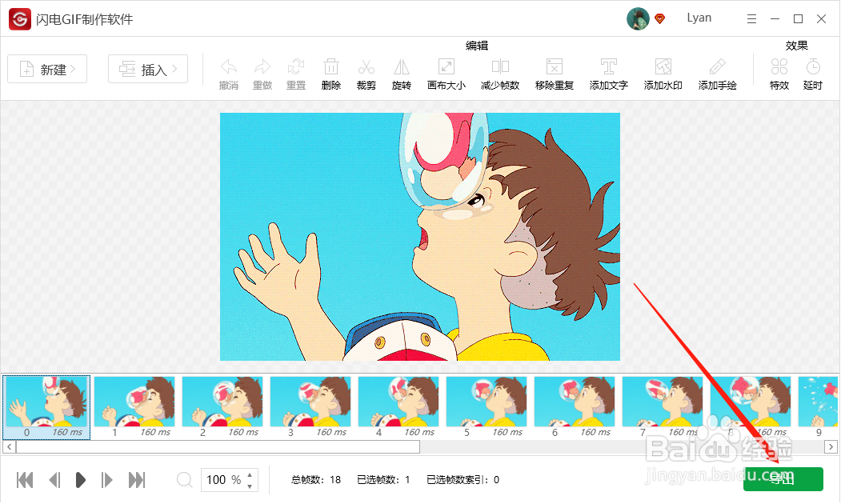
Task: Click timeline scrollbar left arrow
Action: 9,446
